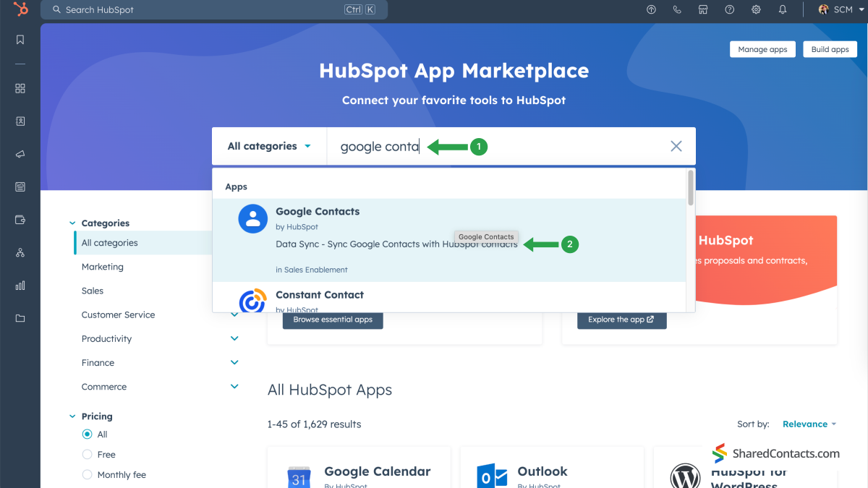Open the settings gear icon
Image resolution: width=868 pixels, height=488 pixels.
(x=756, y=9)
